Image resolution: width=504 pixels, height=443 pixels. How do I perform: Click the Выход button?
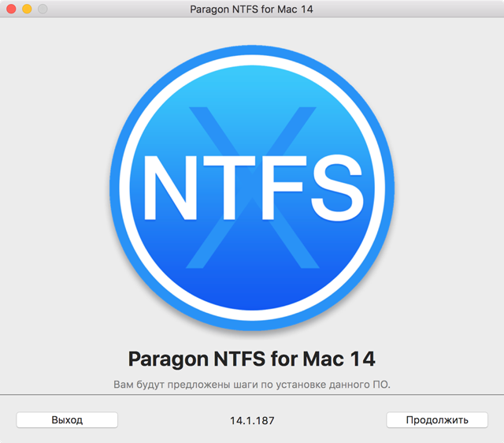[67, 420]
